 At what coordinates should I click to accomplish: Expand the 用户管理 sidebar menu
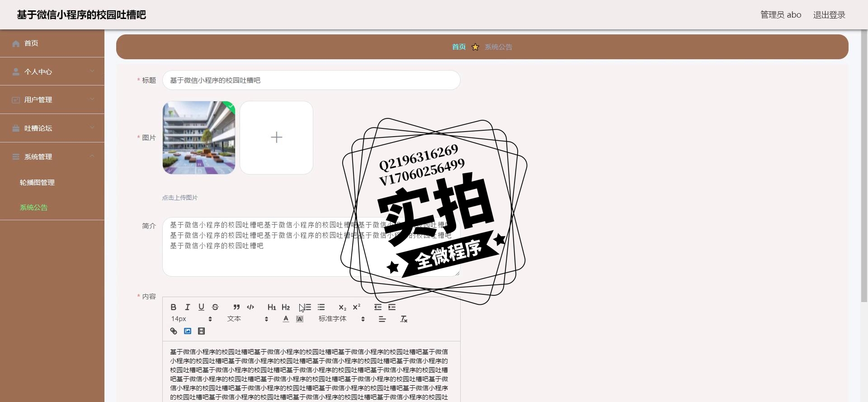pyautogui.click(x=52, y=99)
